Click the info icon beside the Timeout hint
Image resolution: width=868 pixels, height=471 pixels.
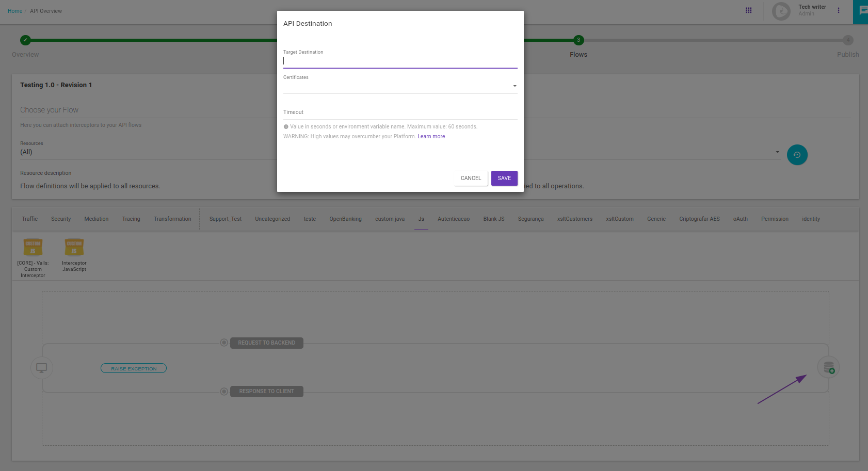[x=286, y=126]
